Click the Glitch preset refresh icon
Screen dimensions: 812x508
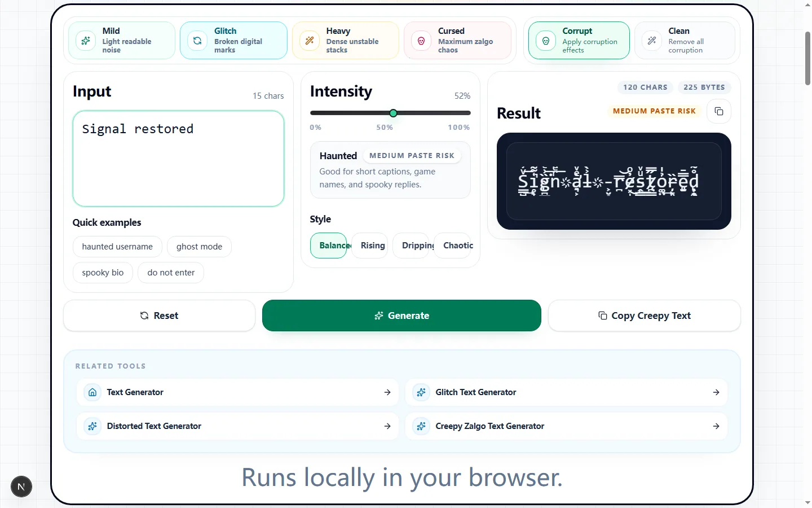(197, 41)
